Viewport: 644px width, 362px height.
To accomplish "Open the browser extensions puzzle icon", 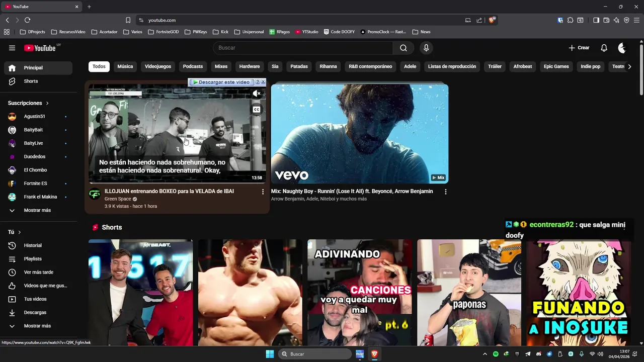I will pos(570,20).
